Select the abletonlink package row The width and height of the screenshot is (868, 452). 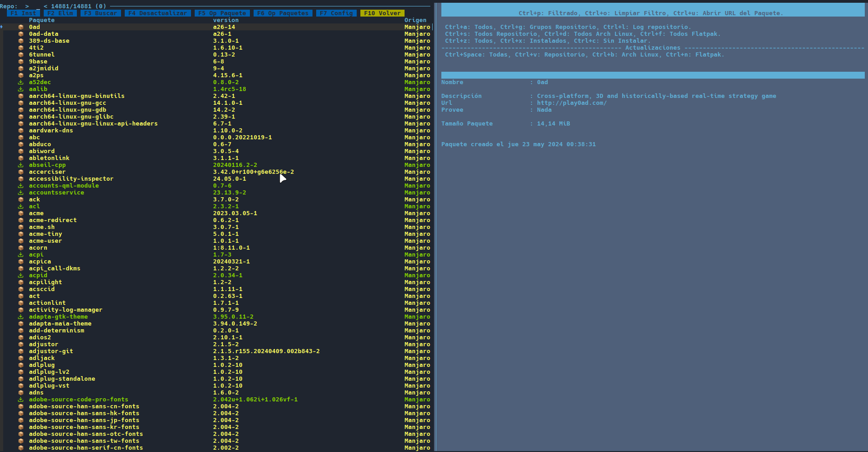216,158
